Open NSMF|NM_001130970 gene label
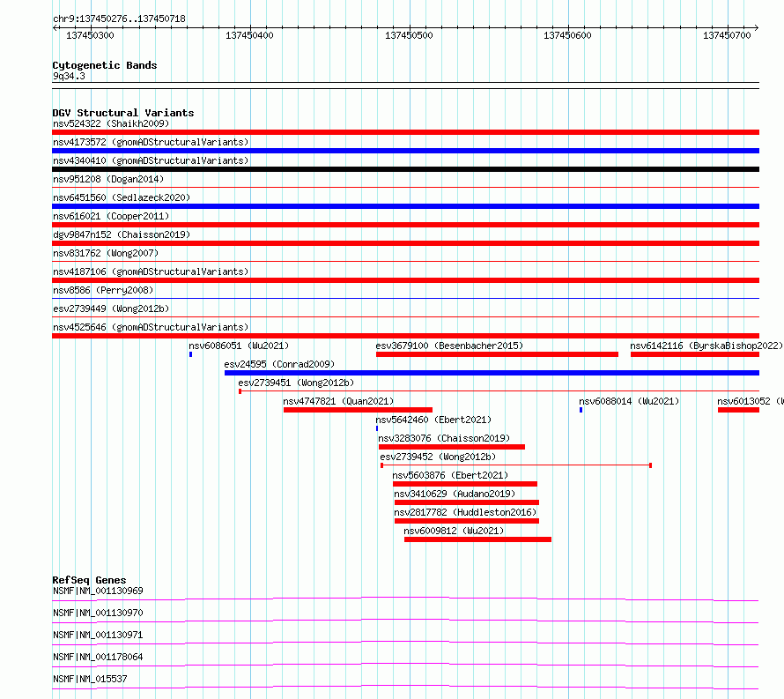Viewport: 784px width, 699px height. click(98, 613)
